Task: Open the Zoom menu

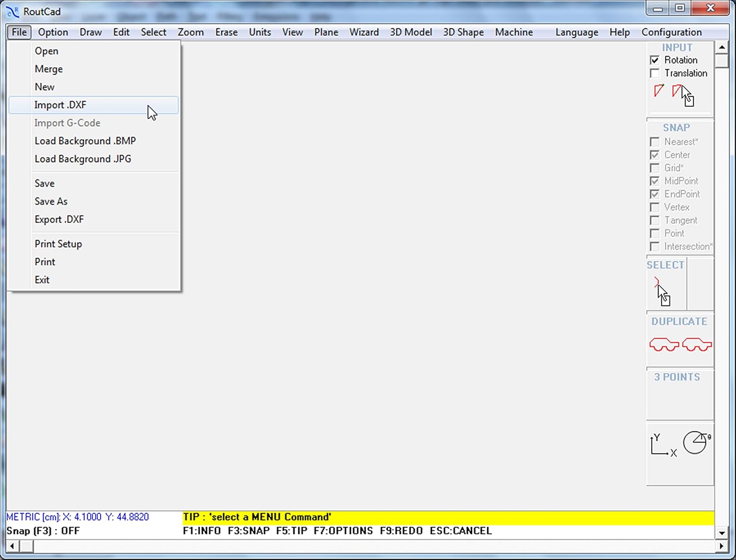Action: coord(190,32)
